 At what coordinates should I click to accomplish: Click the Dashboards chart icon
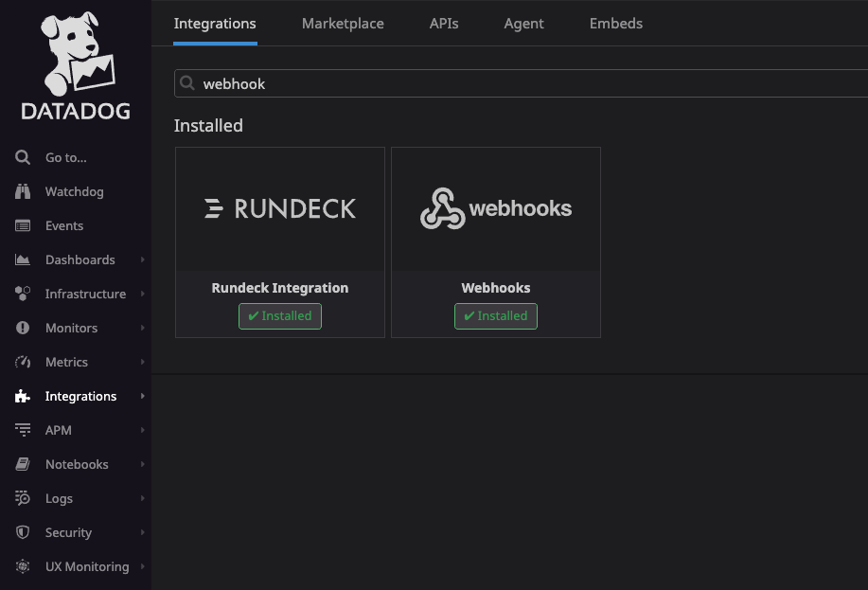coord(23,259)
